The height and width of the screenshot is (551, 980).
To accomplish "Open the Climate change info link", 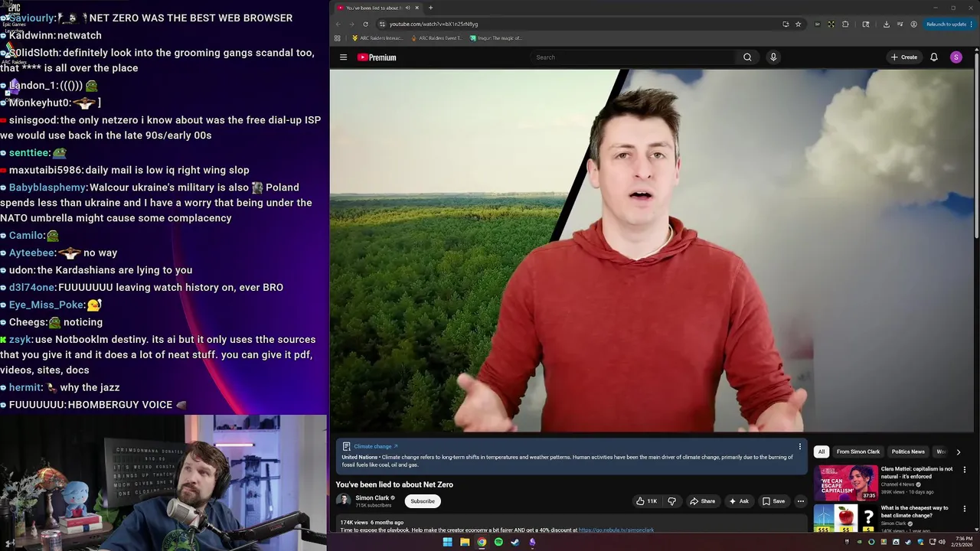I will [376, 446].
